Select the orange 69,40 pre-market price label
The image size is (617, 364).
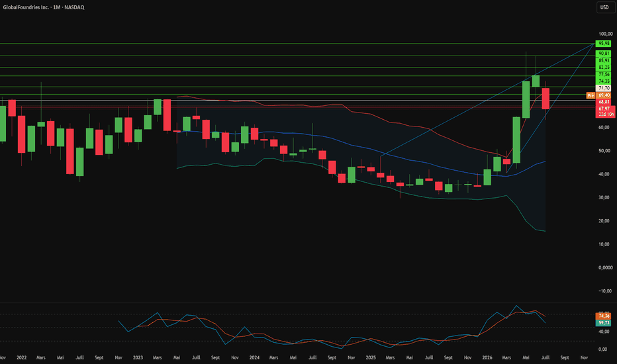point(604,95)
